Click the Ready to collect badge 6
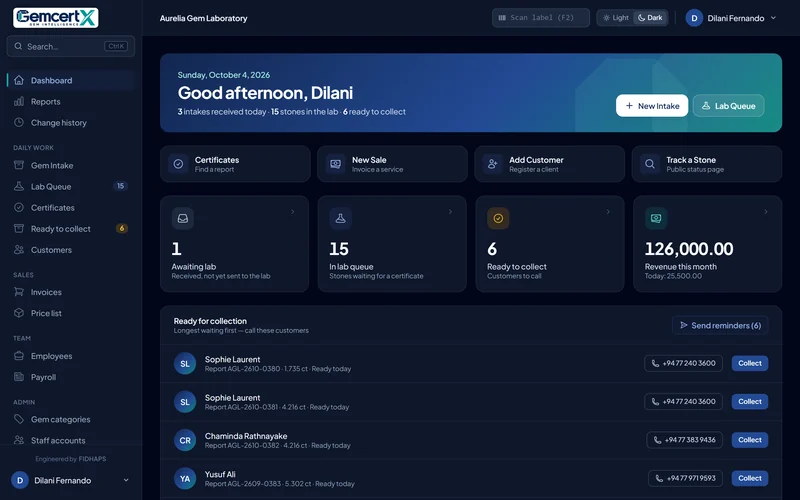 pyautogui.click(x=121, y=228)
